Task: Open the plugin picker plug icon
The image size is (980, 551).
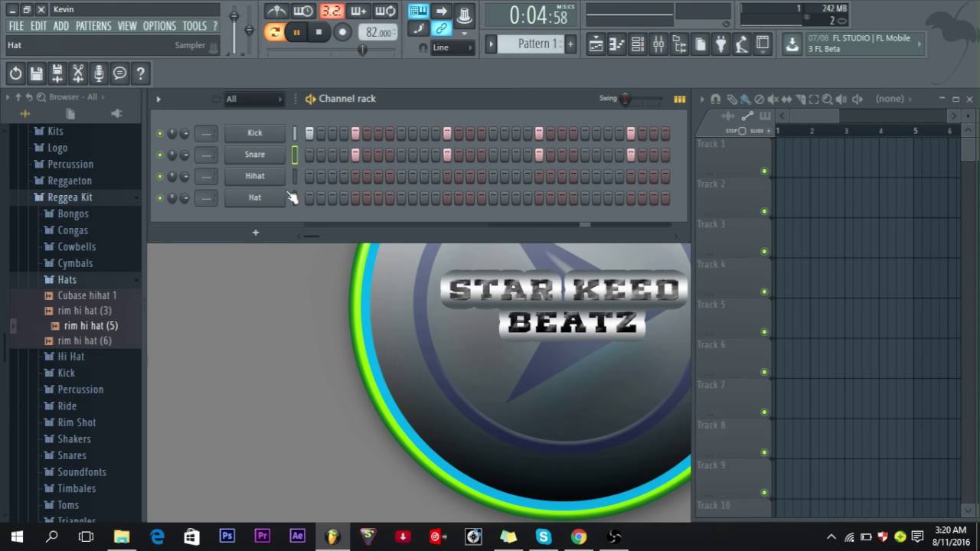Action: (x=720, y=44)
